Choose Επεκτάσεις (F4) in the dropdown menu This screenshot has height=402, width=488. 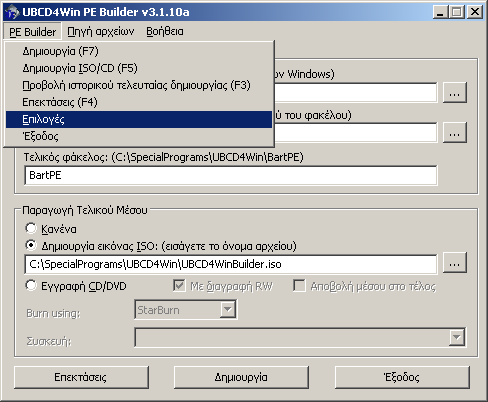pos(139,102)
